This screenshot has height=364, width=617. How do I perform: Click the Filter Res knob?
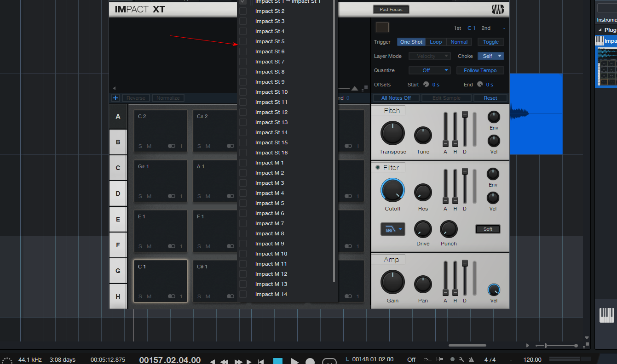click(x=423, y=193)
